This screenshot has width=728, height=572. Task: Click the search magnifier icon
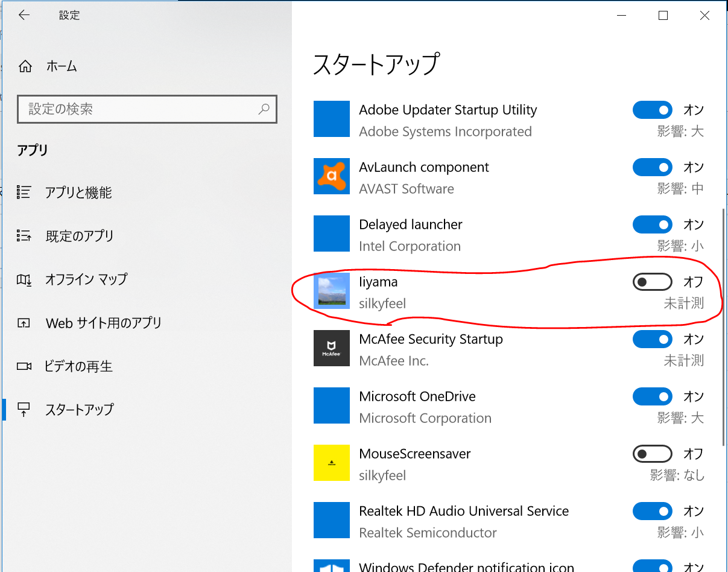(264, 109)
